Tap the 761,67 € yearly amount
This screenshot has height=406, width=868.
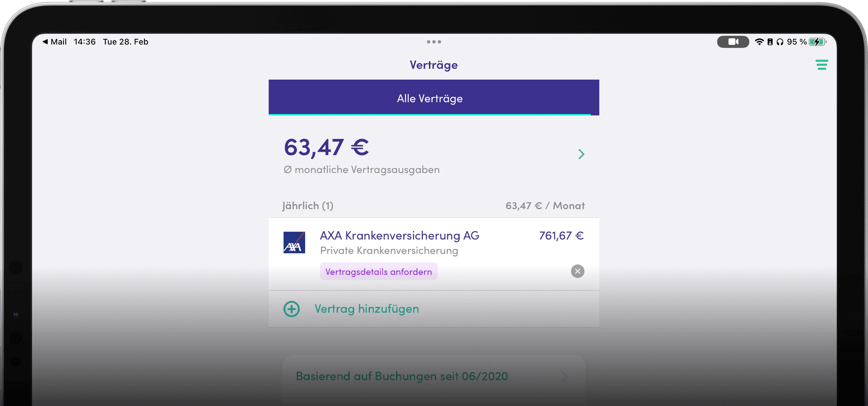(x=561, y=236)
